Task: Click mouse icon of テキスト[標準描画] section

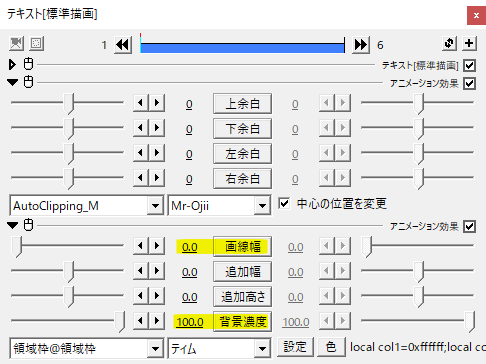Action: 28,64
